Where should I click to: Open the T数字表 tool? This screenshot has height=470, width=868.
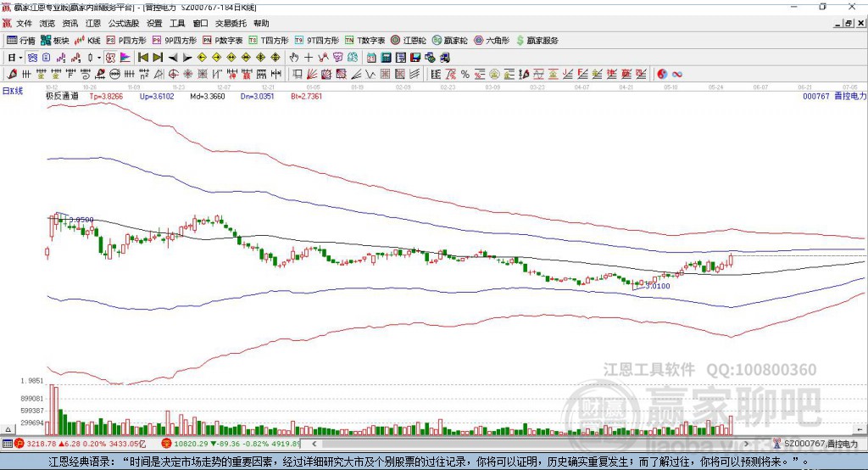click(x=364, y=41)
